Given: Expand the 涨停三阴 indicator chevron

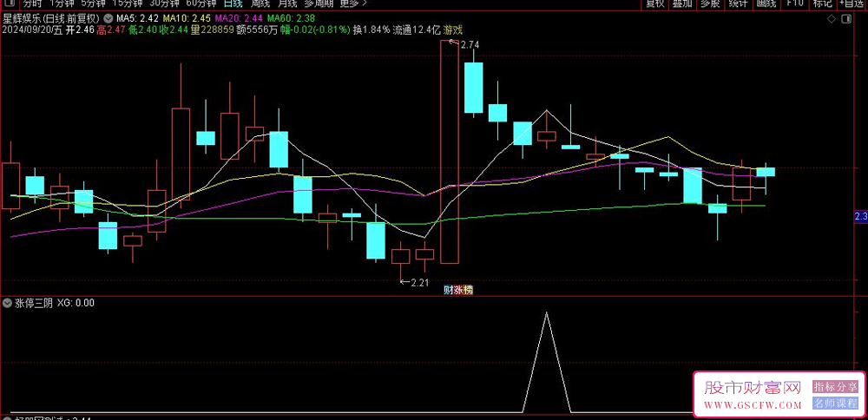Looking at the screenshot, I should pos(7,303).
